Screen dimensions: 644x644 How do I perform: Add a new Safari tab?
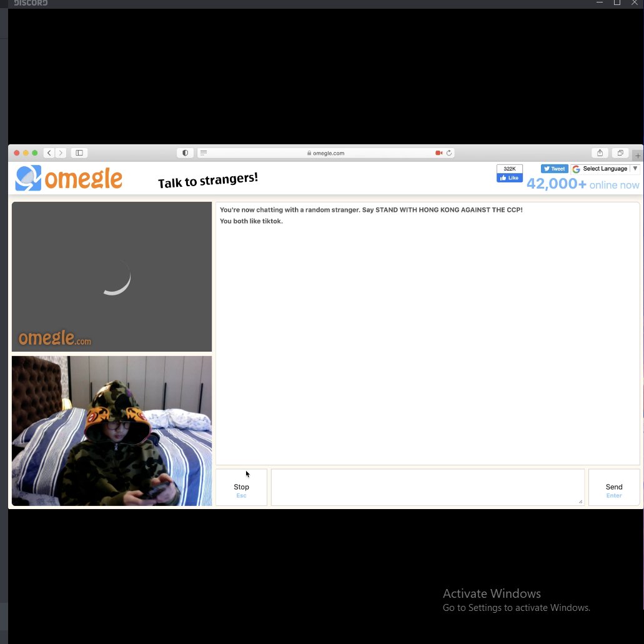click(x=637, y=156)
